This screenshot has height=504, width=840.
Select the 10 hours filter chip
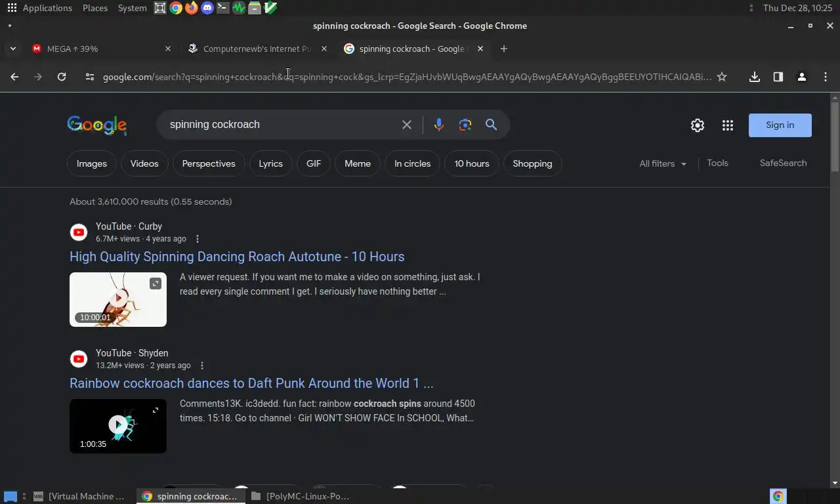[x=472, y=163]
